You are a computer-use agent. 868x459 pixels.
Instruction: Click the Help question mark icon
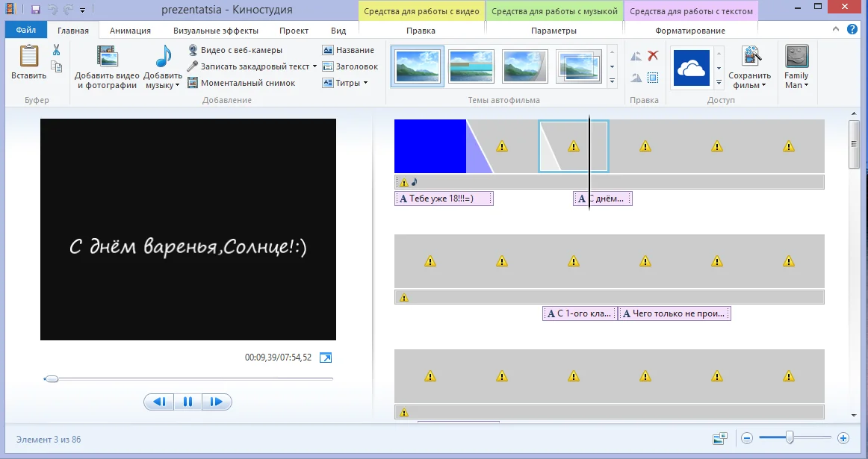pyautogui.click(x=852, y=29)
